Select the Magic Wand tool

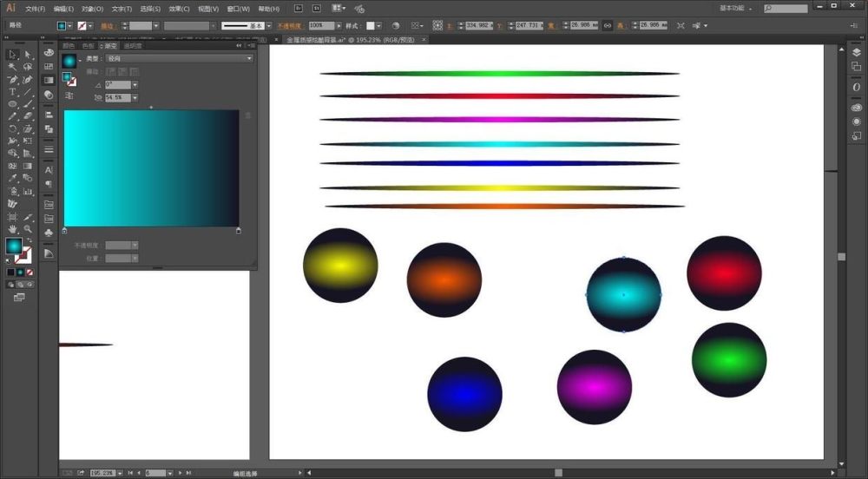tap(13, 66)
